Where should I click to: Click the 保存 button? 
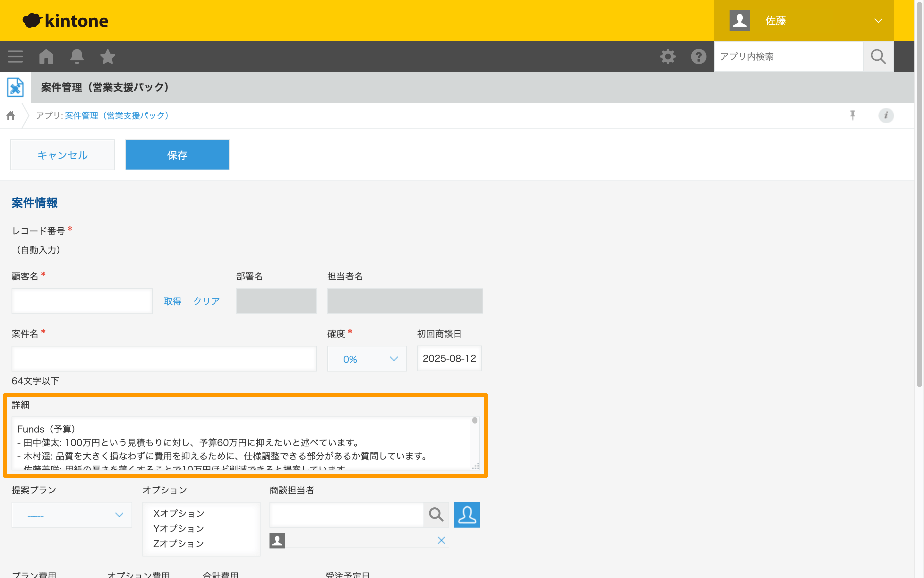[x=177, y=155]
